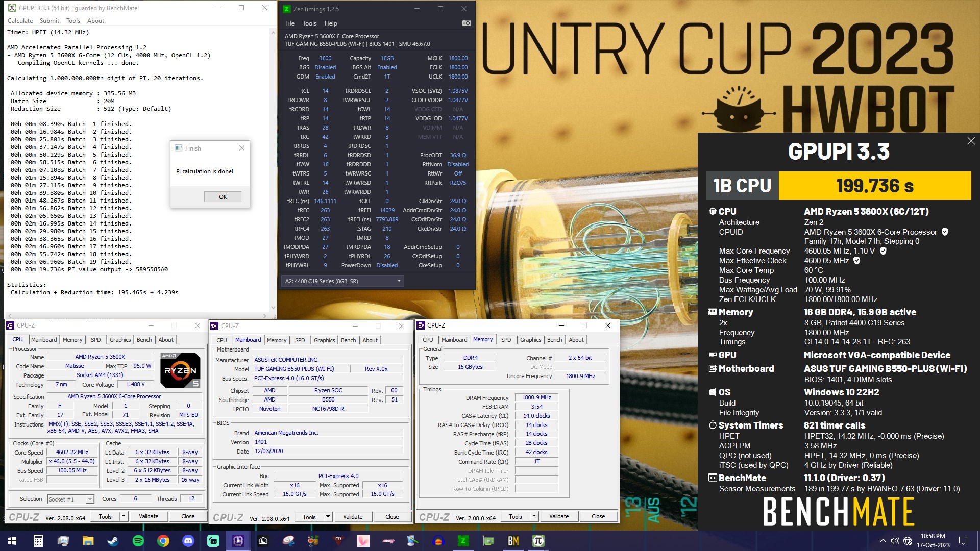Open the Windows notification center
The height and width of the screenshot is (551, 980).
[x=963, y=541]
